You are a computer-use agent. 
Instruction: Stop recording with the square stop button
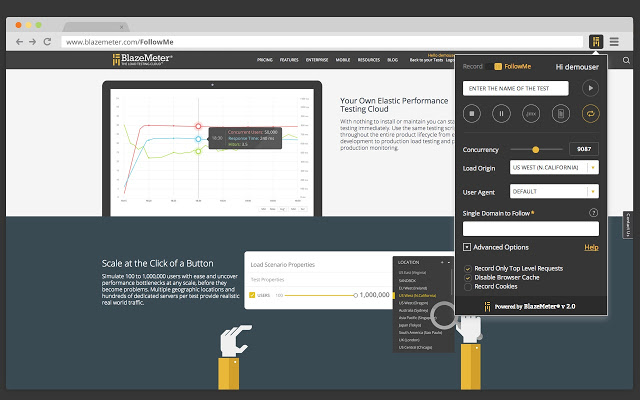pos(472,113)
